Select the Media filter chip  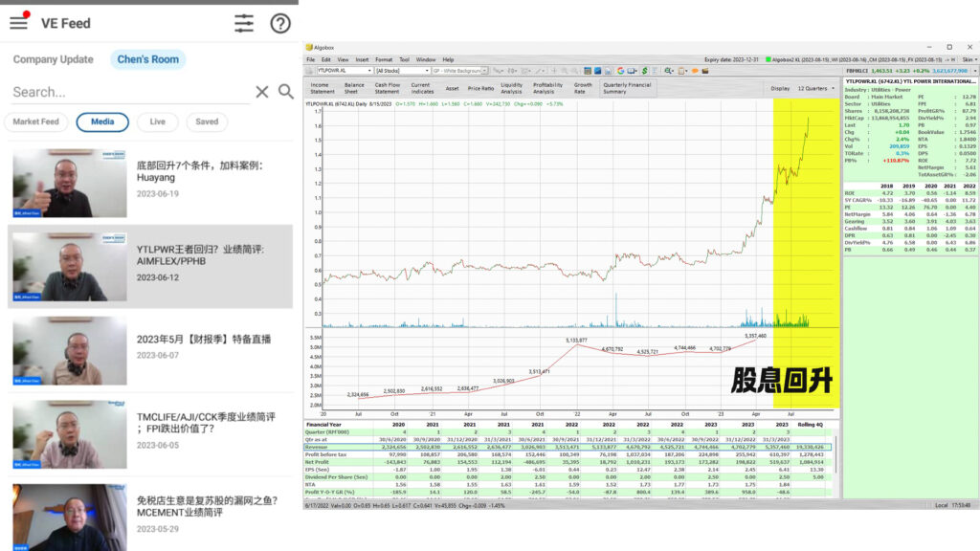[x=102, y=121]
